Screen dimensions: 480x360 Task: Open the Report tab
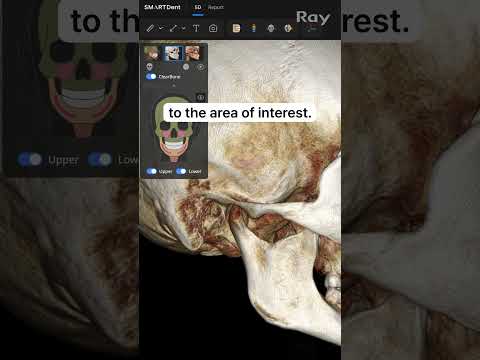coord(216,7)
